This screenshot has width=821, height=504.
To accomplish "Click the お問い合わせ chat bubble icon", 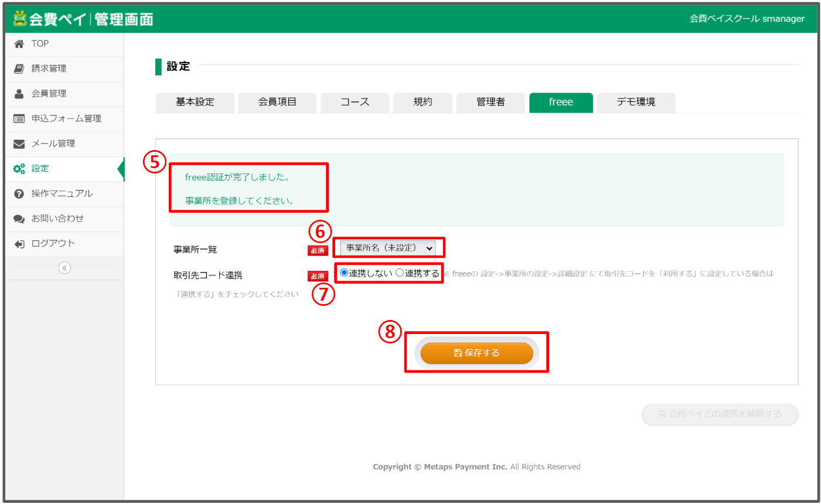I will (x=19, y=219).
